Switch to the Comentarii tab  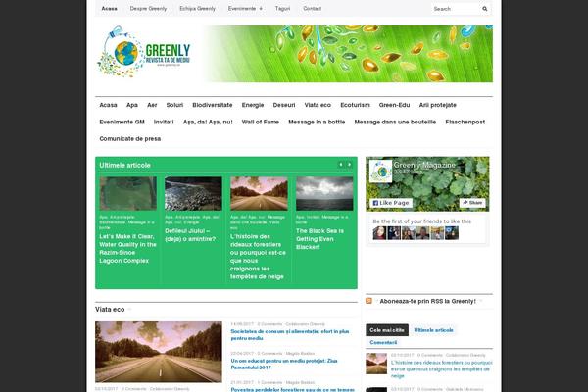pos(383,342)
